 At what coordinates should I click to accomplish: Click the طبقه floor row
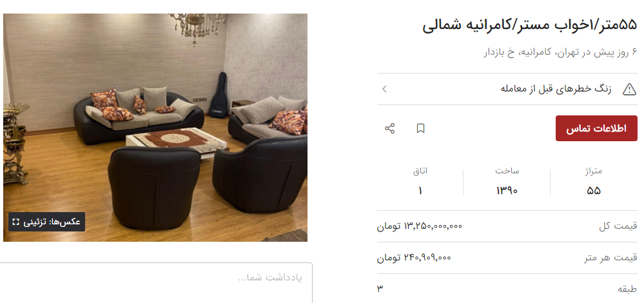[507, 289]
